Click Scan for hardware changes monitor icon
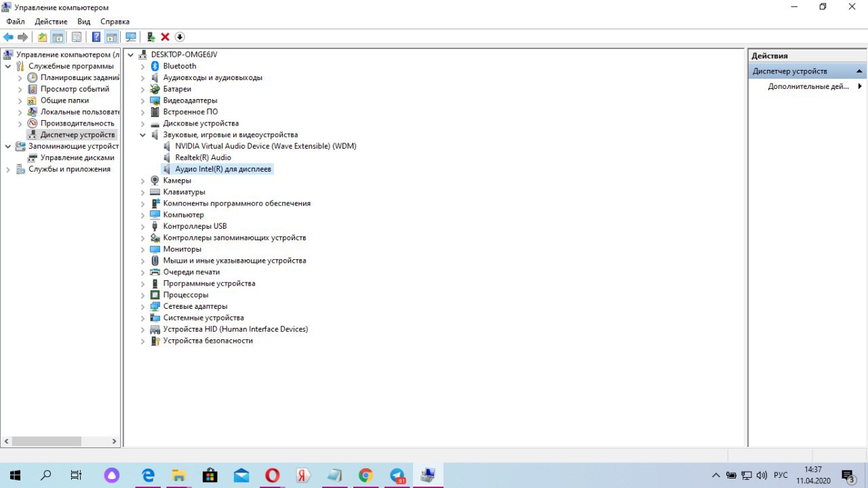The width and height of the screenshot is (868, 488). 131,37
